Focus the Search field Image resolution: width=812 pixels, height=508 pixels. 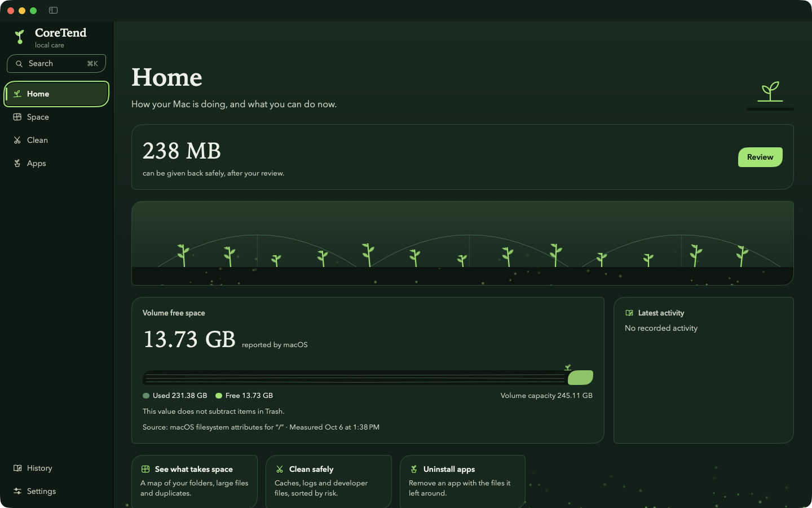click(x=56, y=64)
